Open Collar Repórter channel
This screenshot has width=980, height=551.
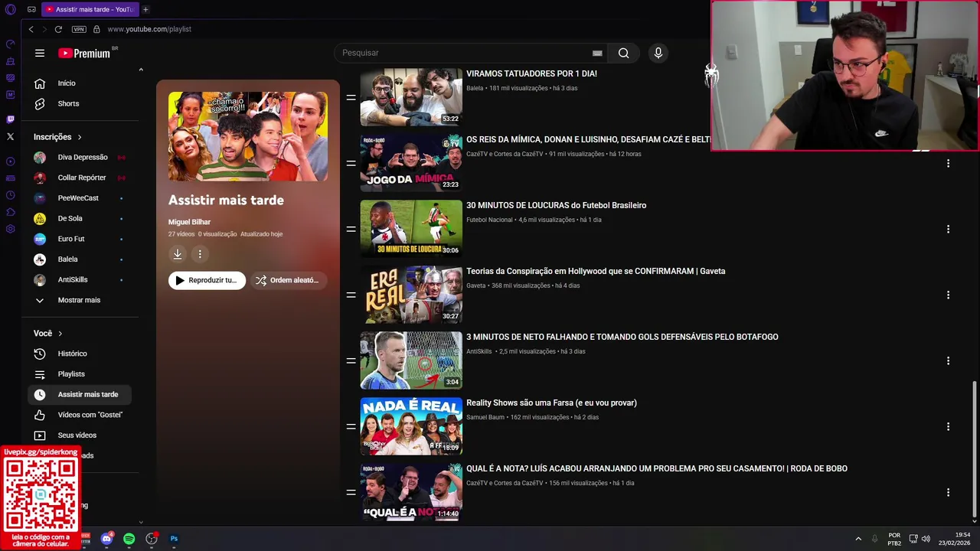pyautogui.click(x=80, y=178)
